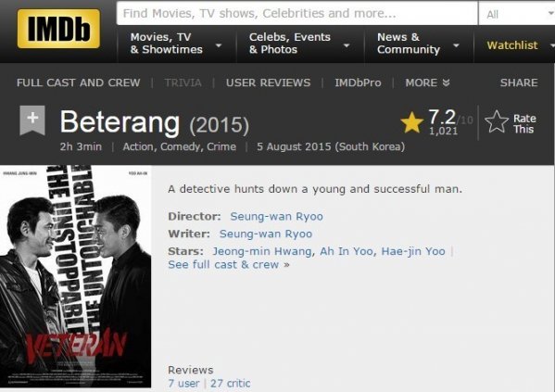Open the All search category dropdown
Image resolution: width=555 pixels, height=392 pixels.
tap(518, 14)
